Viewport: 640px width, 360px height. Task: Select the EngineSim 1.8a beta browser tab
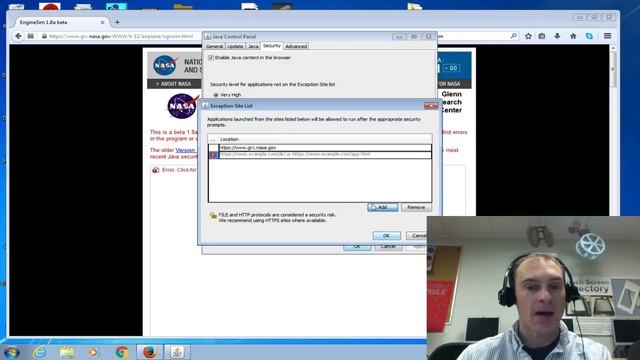click(59, 22)
